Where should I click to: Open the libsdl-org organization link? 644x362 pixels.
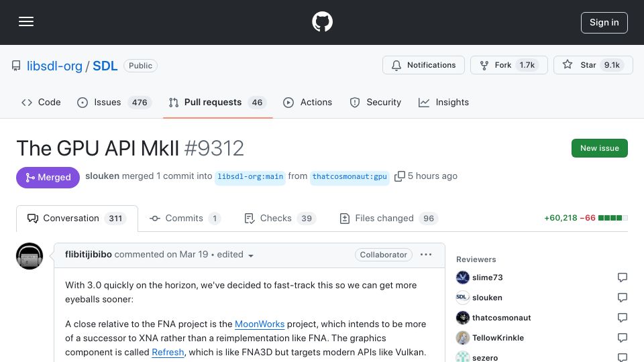pos(54,66)
